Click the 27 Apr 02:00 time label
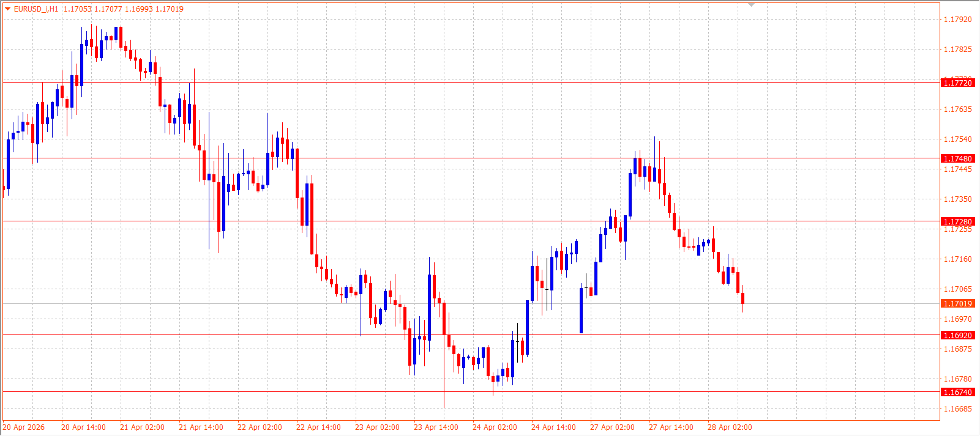Image resolution: width=980 pixels, height=436 pixels. (612, 427)
